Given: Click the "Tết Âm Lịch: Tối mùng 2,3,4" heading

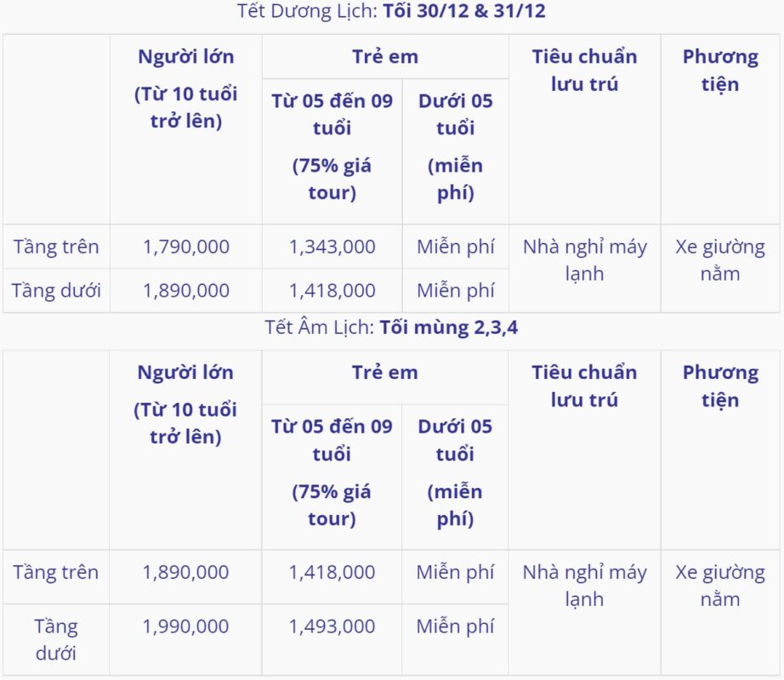Looking at the screenshot, I should (391, 328).
